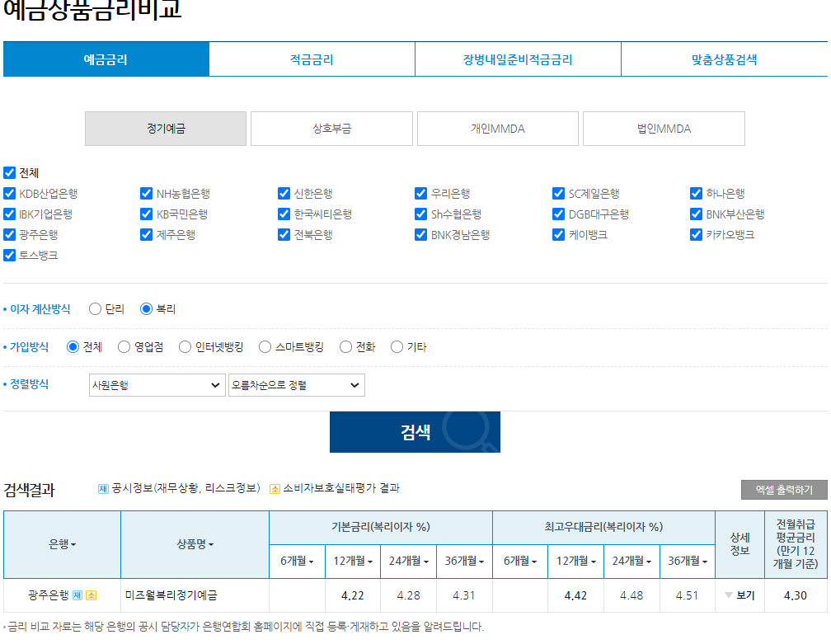Image resolution: width=831 pixels, height=644 pixels.
Task: Click the 4.22 basic 12-month rate cell
Action: (x=353, y=596)
